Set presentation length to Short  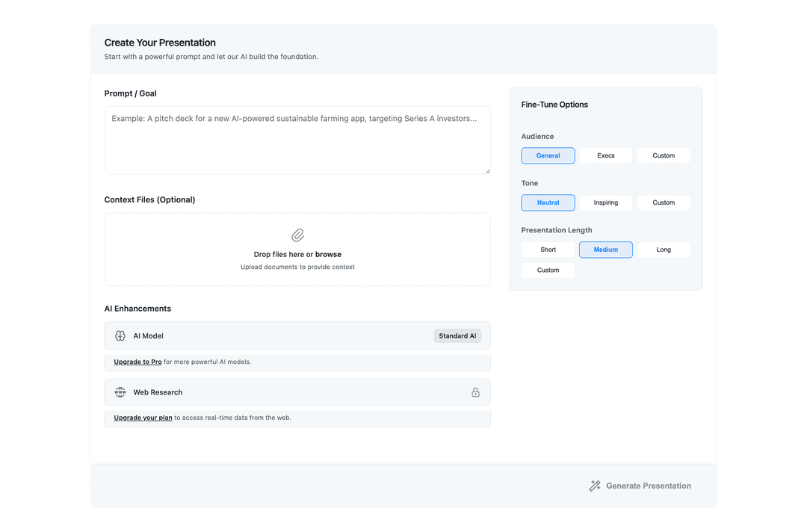coord(548,250)
